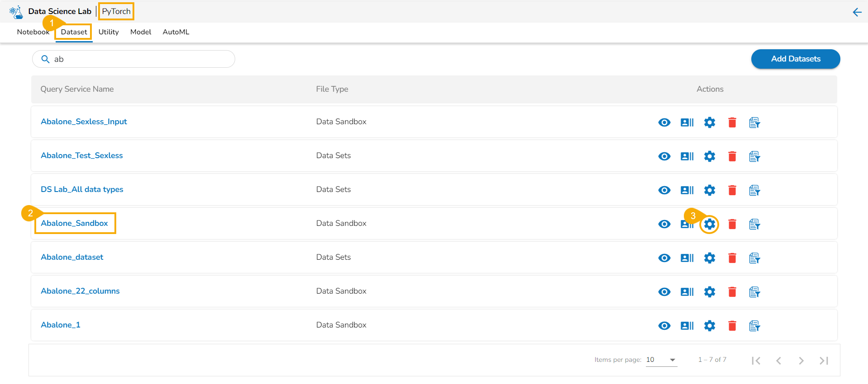The width and height of the screenshot is (868, 384).
Task: Click the back arrow at top right
Action: click(857, 12)
